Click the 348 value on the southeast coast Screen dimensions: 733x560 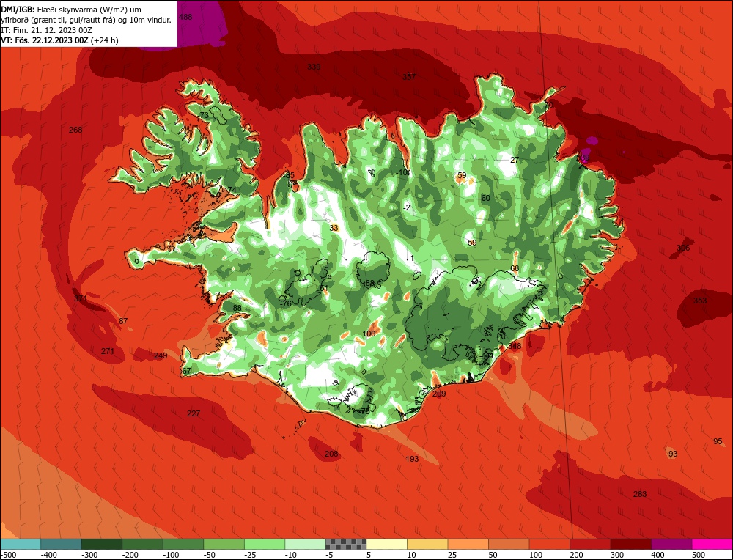tap(515, 347)
